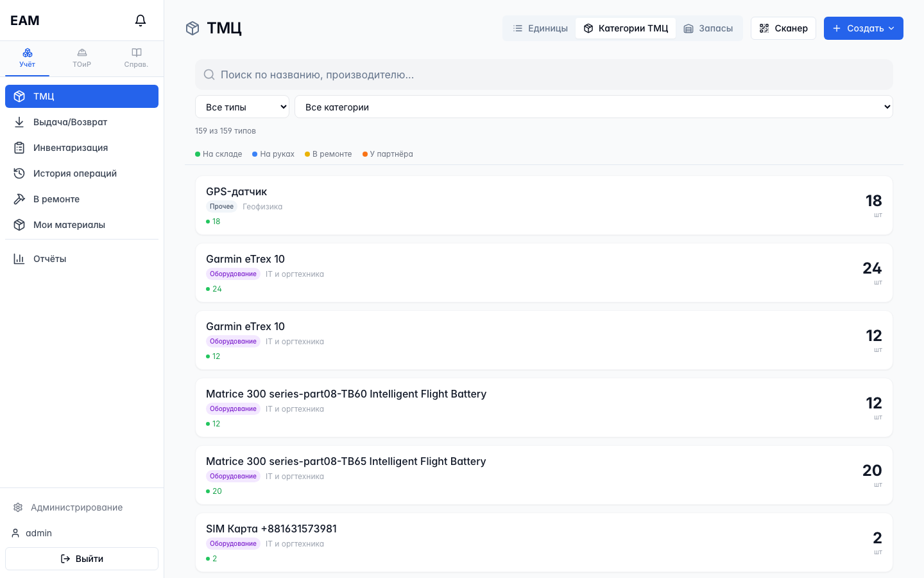Focus the search by name field
Screen dimensions: 924x578
click(x=544, y=74)
